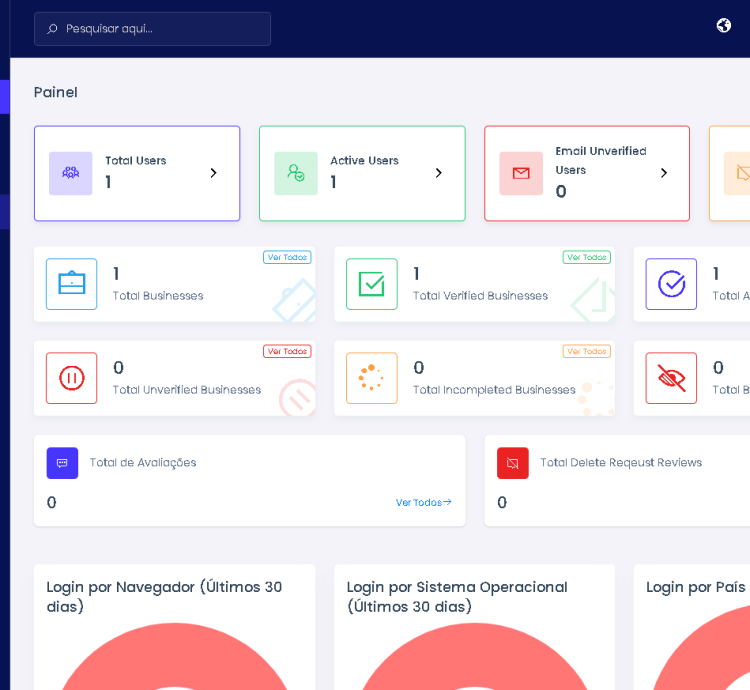This screenshot has height=690, width=750.
Task: Click Ver Todos on Total Businesses
Action: tap(287, 257)
